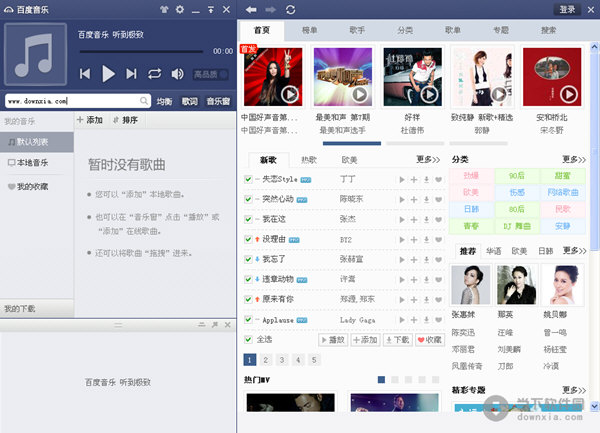Screen dimensions: 600x433
Task: Play icon for 失恋Style row
Action: click(x=402, y=179)
